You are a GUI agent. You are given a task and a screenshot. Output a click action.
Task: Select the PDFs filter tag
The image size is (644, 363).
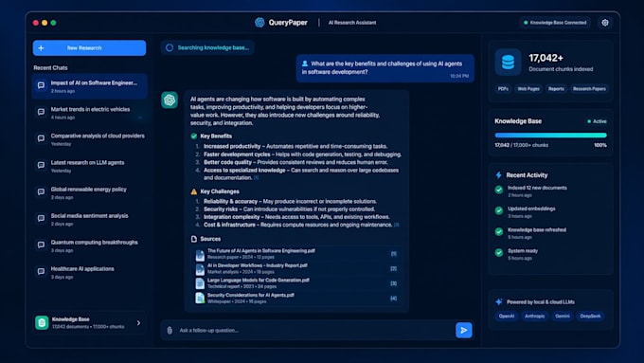503,89
